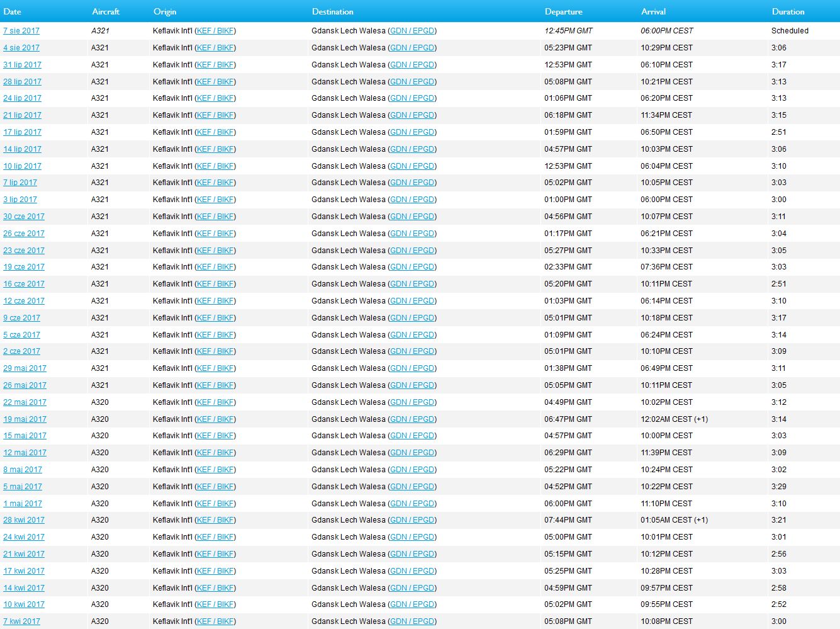The height and width of the screenshot is (629, 840).
Task: Open the 24 lip 2017 date link
Action: click(22, 98)
